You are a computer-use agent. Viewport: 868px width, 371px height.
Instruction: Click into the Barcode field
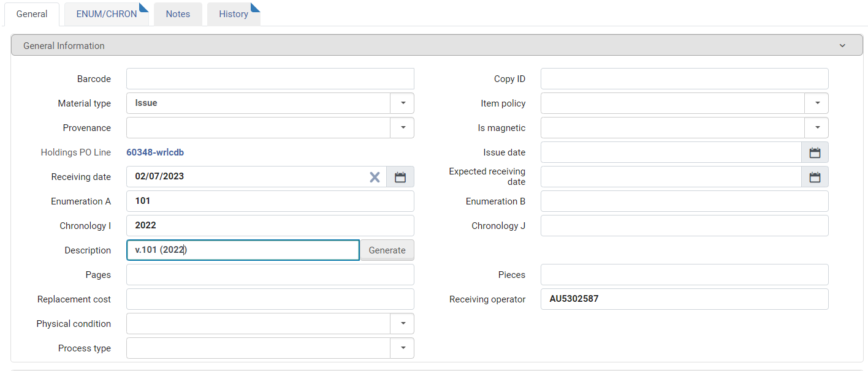(x=270, y=79)
